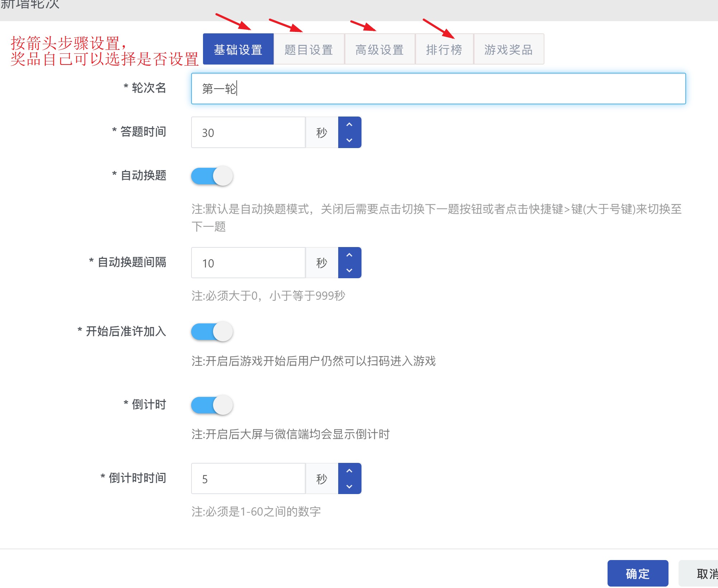Viewport: 718px width, 588px height.
Task: Switch to the 题目设置 tab
Action: pos(309,49)
